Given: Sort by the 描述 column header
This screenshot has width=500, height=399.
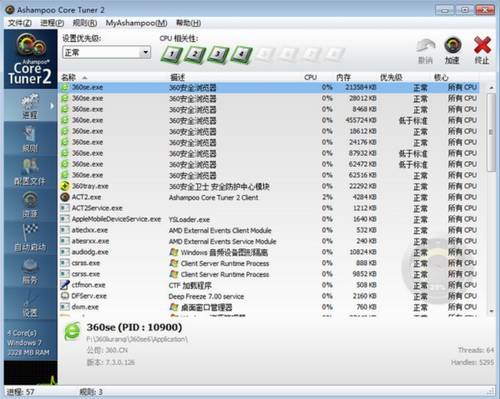Looking at the screenshot, I should click(x=233, y=77).
